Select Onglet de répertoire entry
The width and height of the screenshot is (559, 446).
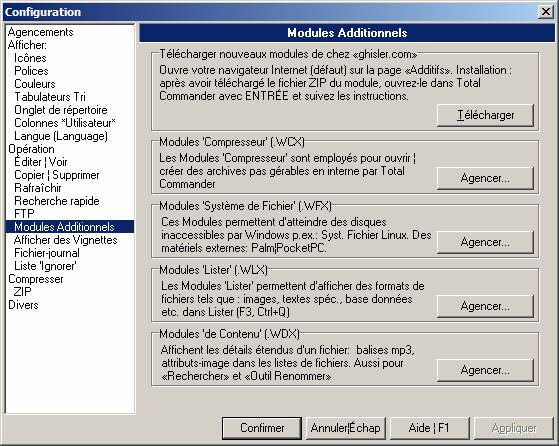61,110
